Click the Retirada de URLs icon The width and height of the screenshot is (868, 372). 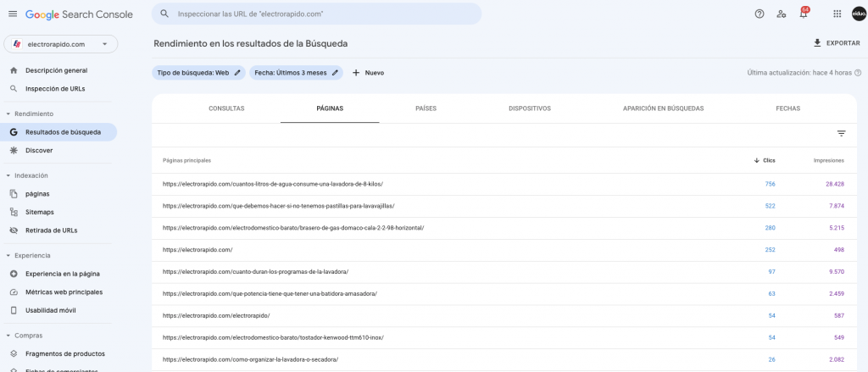click(14, 230)
